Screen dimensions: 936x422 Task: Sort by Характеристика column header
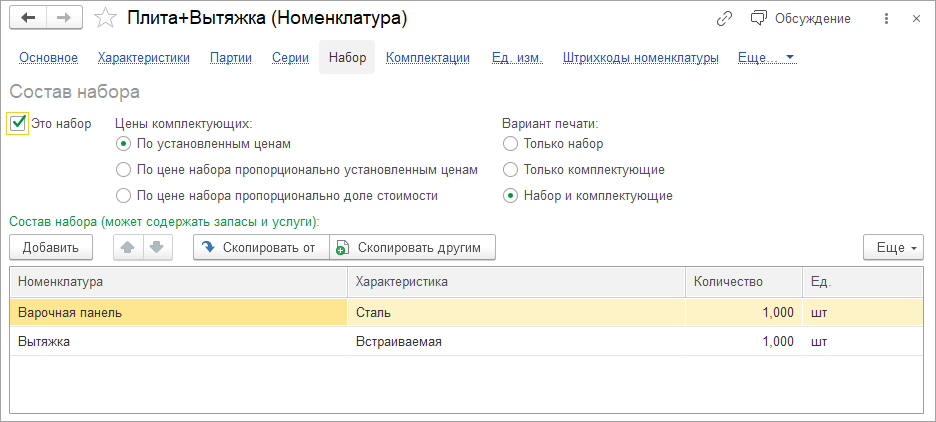516,282
